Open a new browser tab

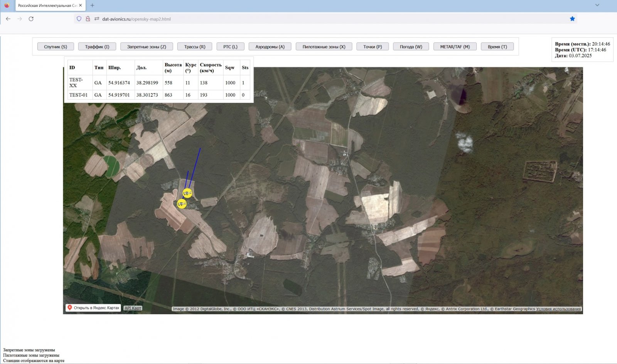92,5
